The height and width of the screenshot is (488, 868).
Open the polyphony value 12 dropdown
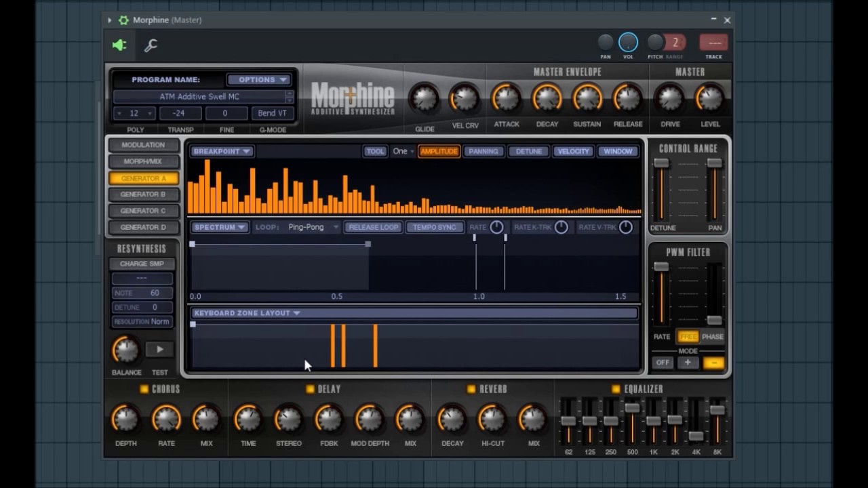pyautogui.click(x=134, y=113)
